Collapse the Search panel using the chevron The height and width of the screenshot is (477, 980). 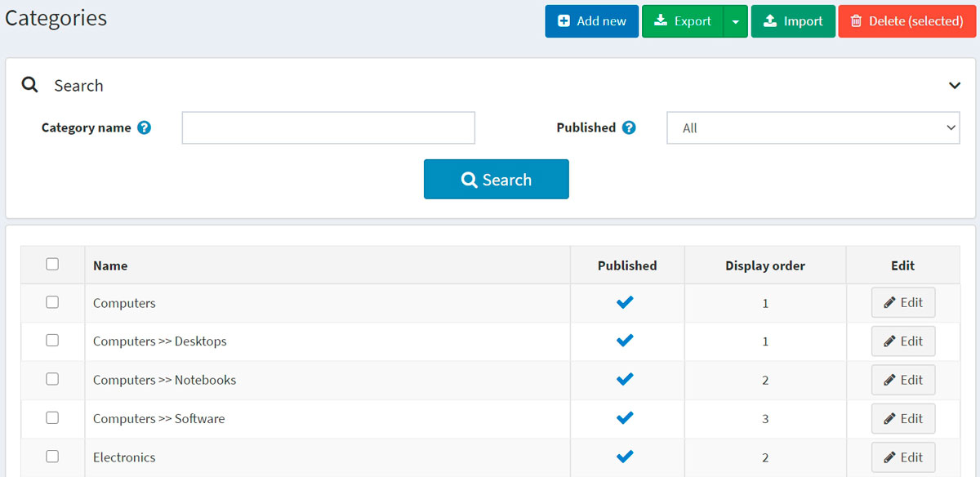tap(954, 86)
